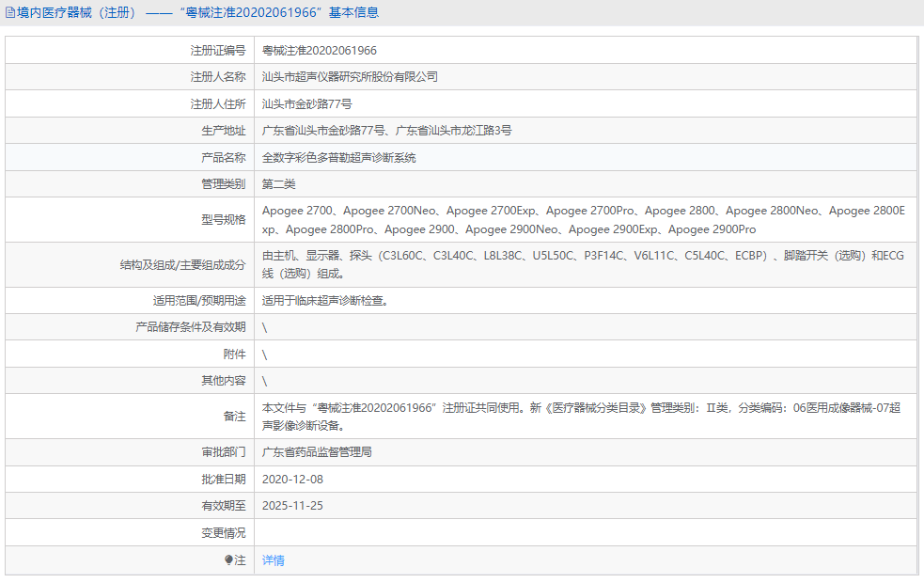
Task: Click the document icon before the page title
Action: (10, 11)
